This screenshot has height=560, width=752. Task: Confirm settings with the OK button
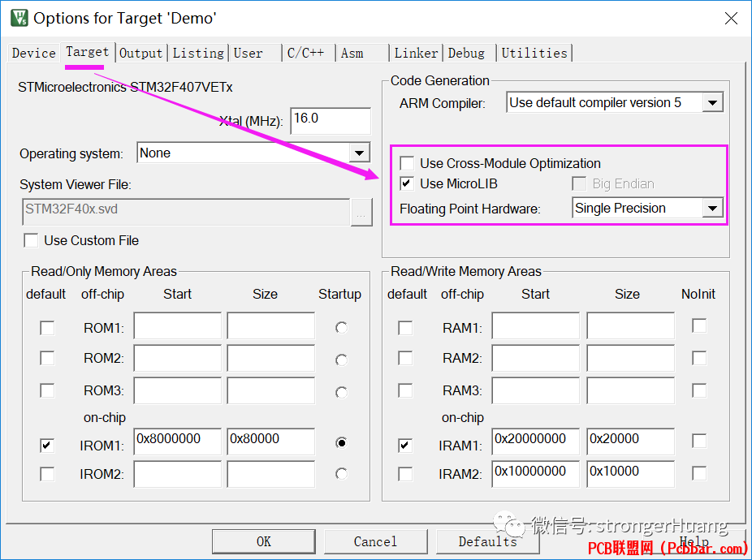pyautogui.click(x=264, y=542)
